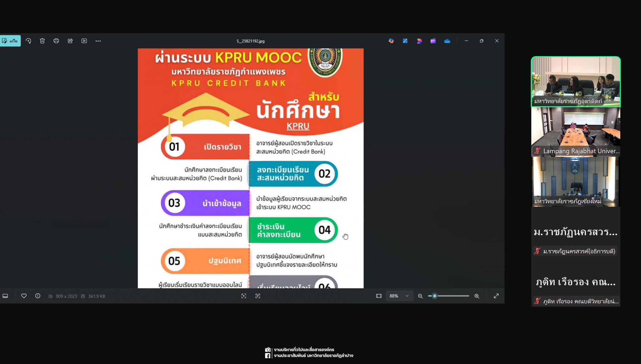Click the Edit (แก้ไข) button
641x364 pixels.
click(x=10, y=41)
